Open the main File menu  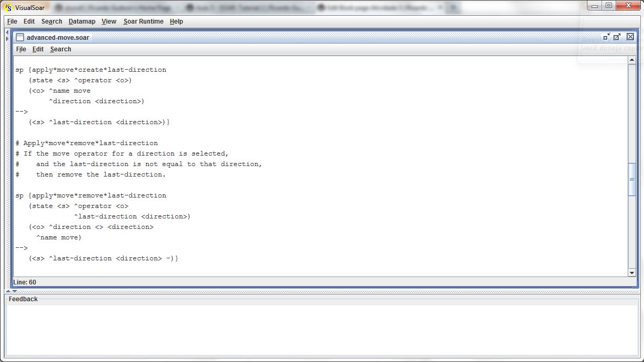pos(12,21)
